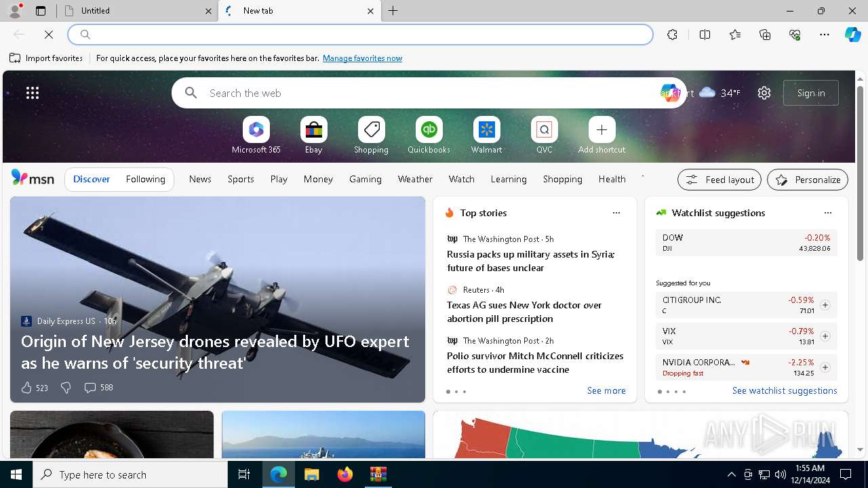Open the tab actions menu icon
The height and width of the screenshot is (488, 868).
(x=41, y=11)
